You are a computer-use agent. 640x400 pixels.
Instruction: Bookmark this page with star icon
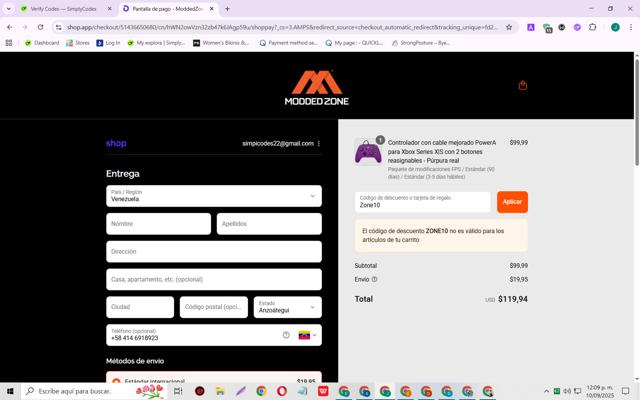point(509,27)
